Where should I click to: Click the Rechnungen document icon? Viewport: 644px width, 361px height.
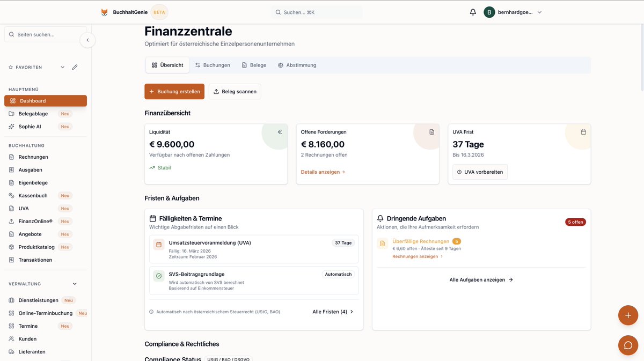tap(12, 157)
